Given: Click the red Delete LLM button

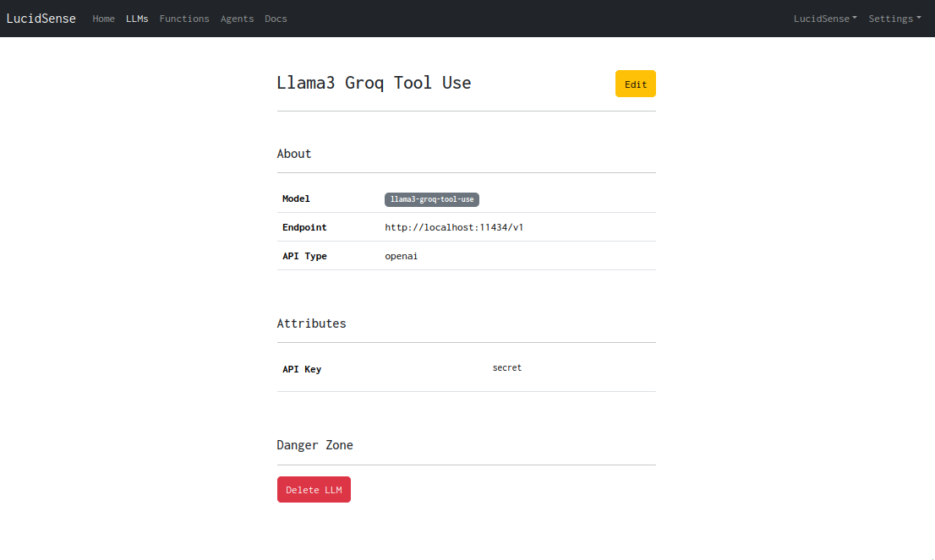Looking at the screenshot, I should [x=314, y=490].
